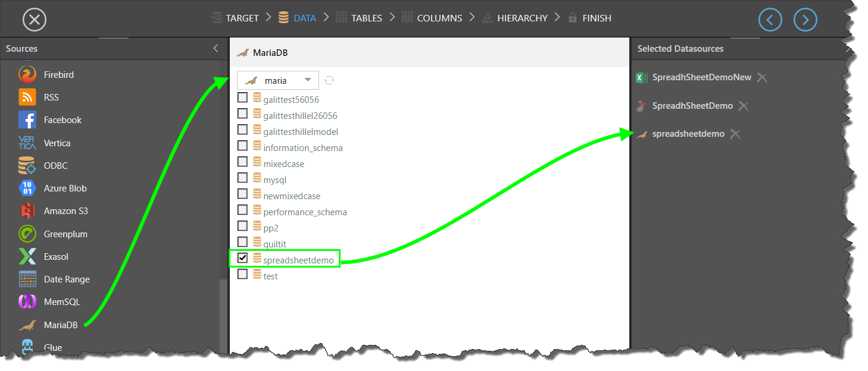Screen dimensions: 868x371
Task: Collapse the Sources panel chevron
Action: pyautogui.click(x=216, y=49)
